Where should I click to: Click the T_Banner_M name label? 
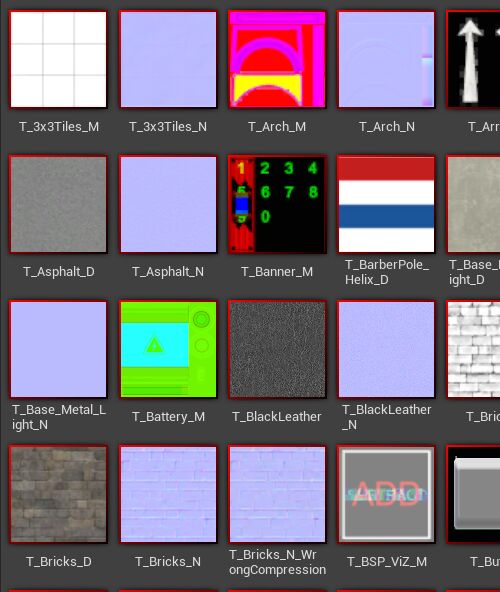coord(277,272)
